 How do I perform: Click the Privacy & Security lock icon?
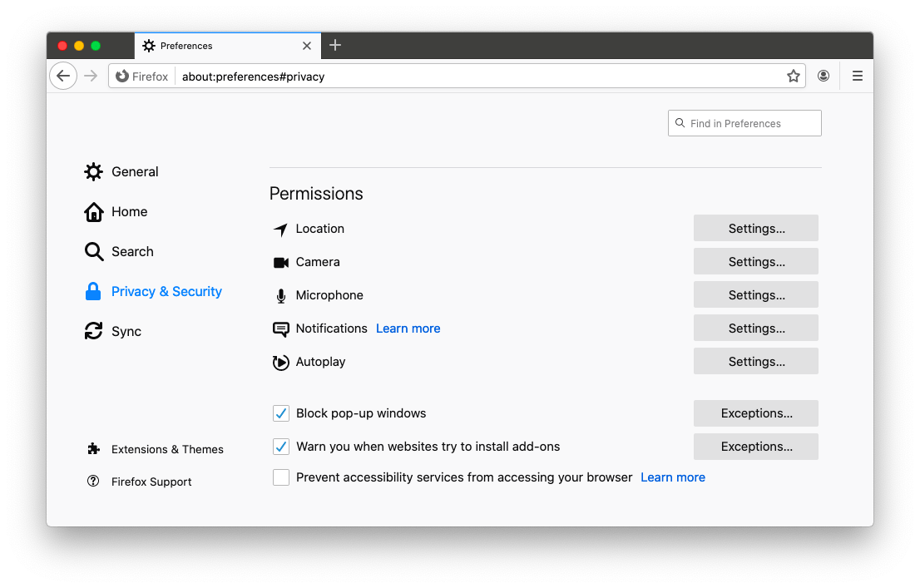coord(94,291)
